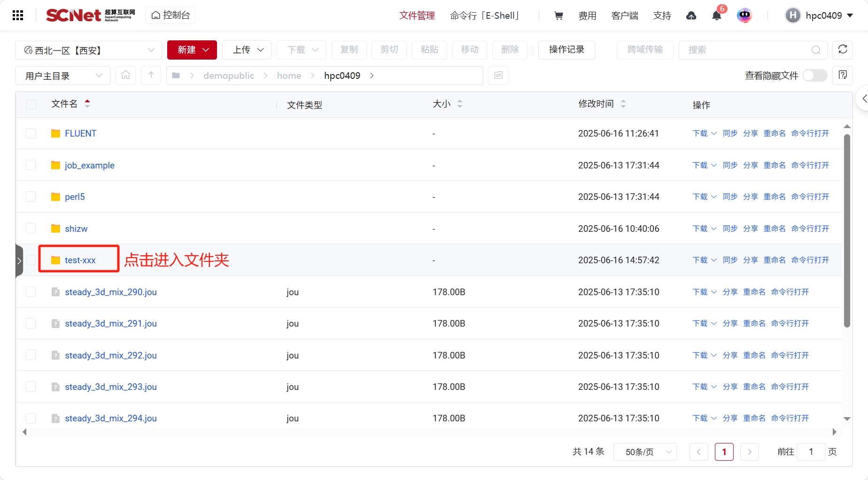Click the robot assistant avatar icon
The image size is (868, 480).
pos(744,15)
